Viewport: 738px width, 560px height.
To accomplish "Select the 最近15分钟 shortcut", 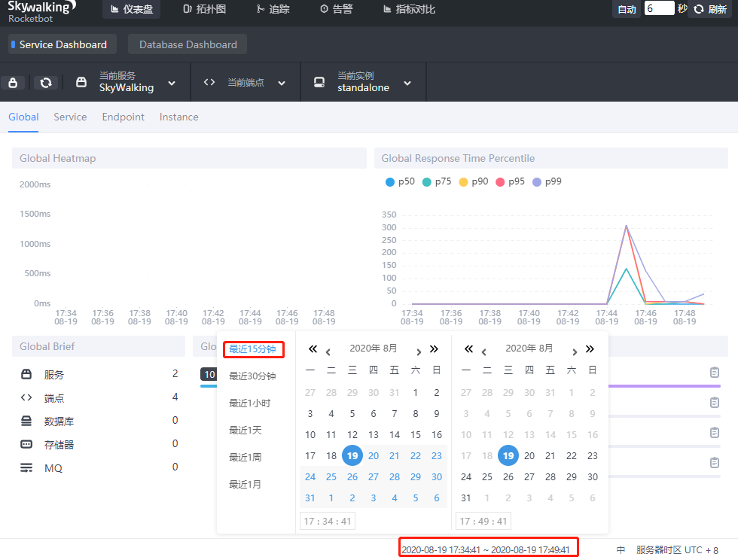I will (252, 349).
